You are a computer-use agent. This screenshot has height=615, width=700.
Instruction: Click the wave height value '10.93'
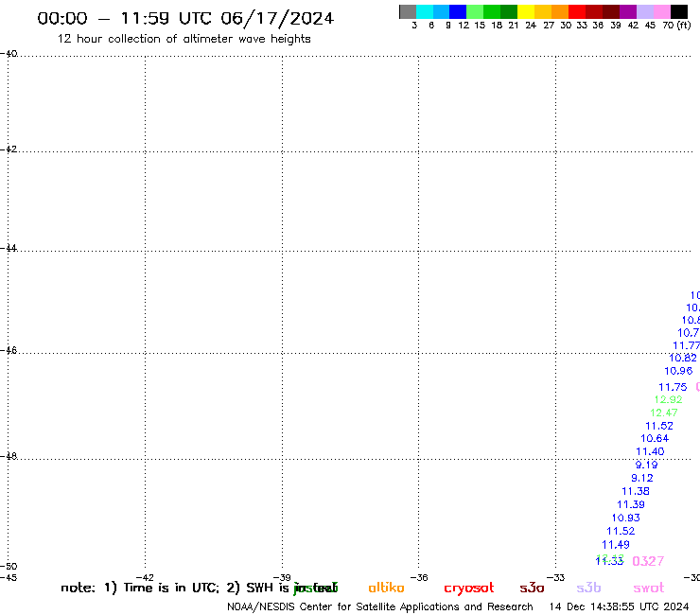[626, 518]
